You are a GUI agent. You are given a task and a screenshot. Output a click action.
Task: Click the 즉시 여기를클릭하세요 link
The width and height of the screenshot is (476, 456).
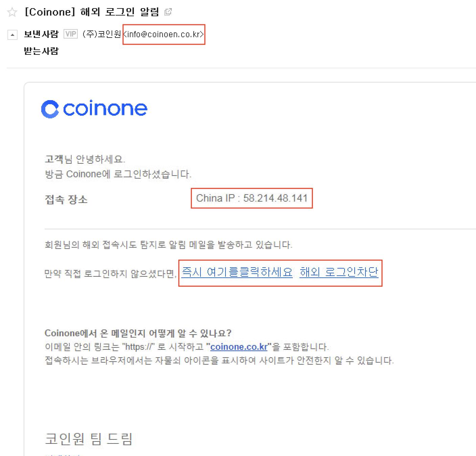coord(237,272)
